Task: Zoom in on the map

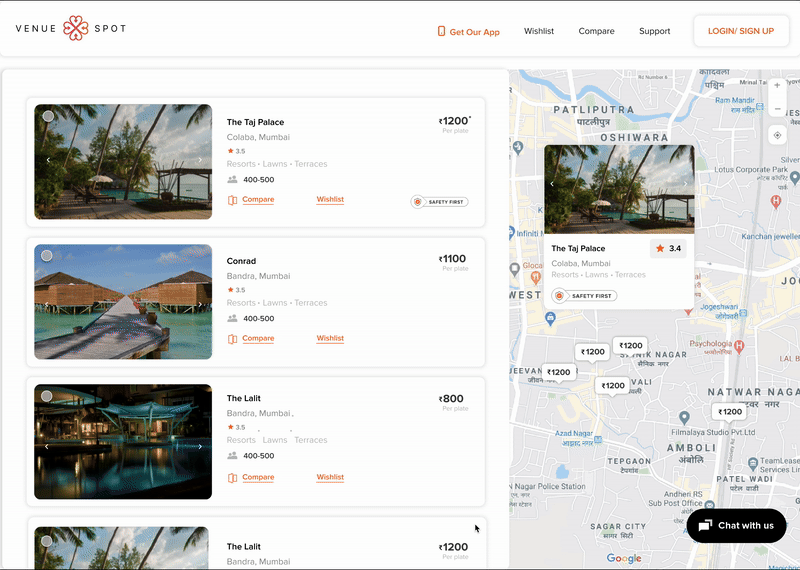Action: pos(777,86)
